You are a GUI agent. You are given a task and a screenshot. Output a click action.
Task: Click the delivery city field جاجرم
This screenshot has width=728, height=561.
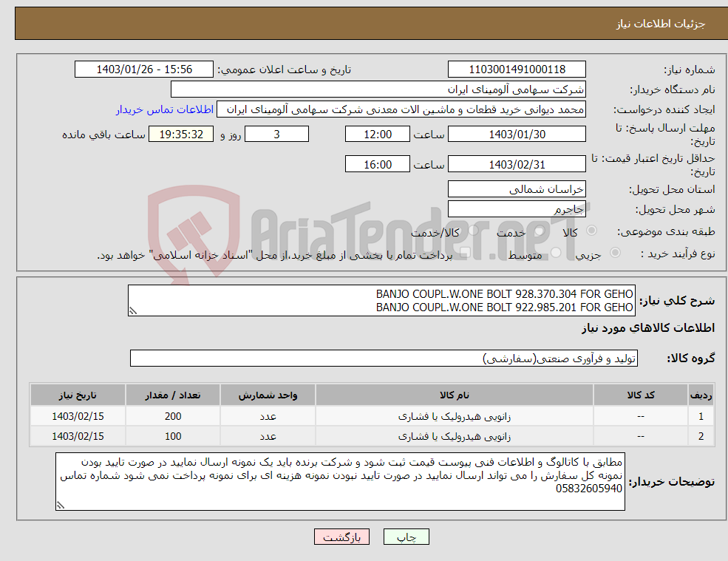517,209
